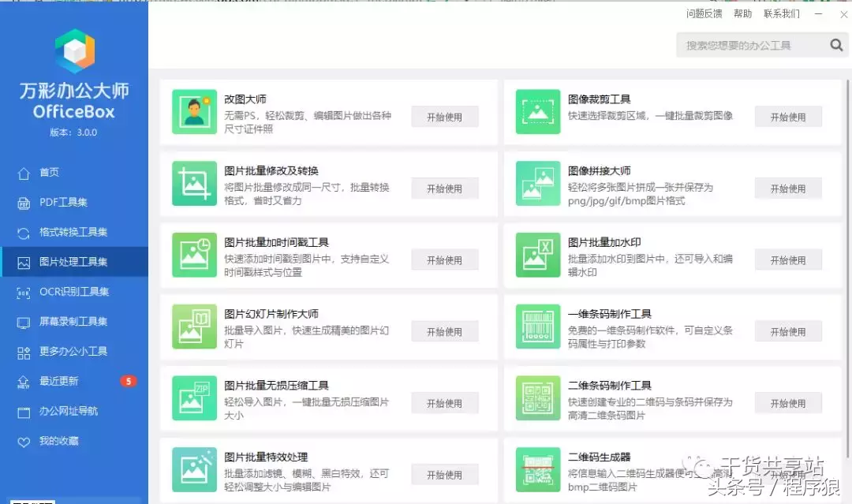Click the 更多办公小工具 grid icon
852x504 pixels.
[x=24, y=353]
